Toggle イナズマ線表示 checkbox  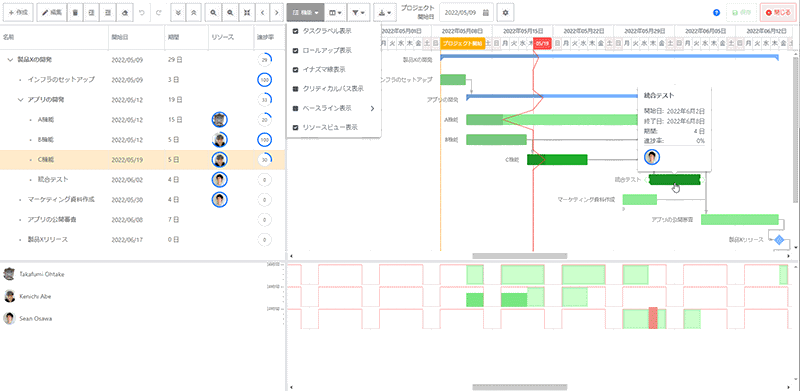(295, 69)
